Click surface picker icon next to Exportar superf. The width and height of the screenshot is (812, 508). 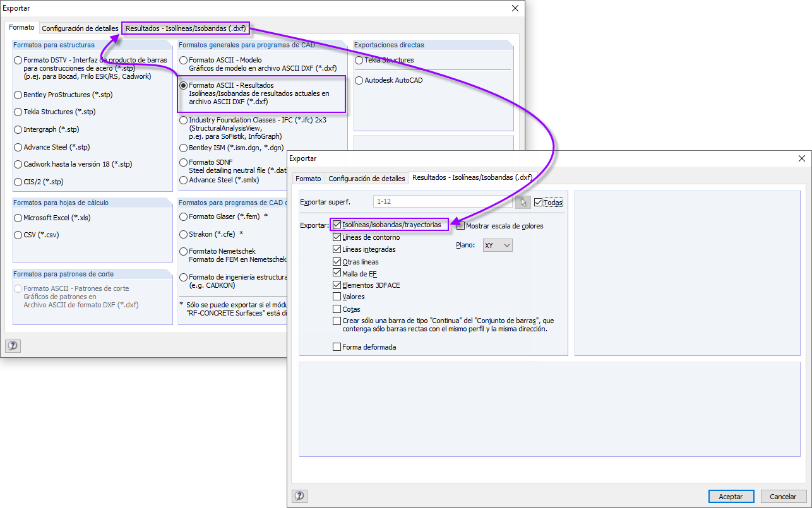(522, 202)
